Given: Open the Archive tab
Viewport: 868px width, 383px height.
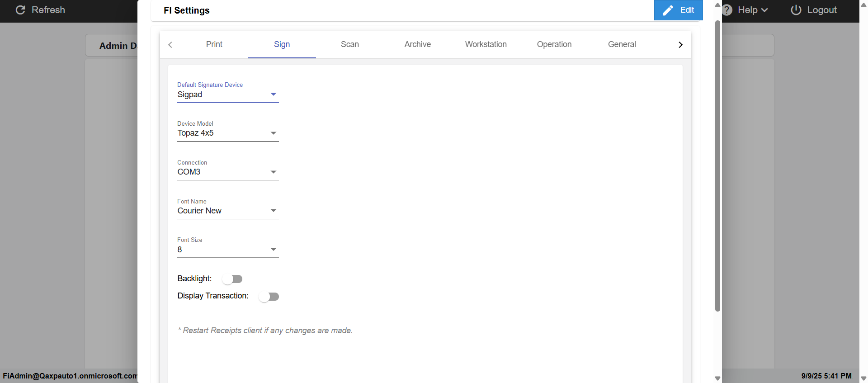Looking at the screenshot, I should [418, 44].
